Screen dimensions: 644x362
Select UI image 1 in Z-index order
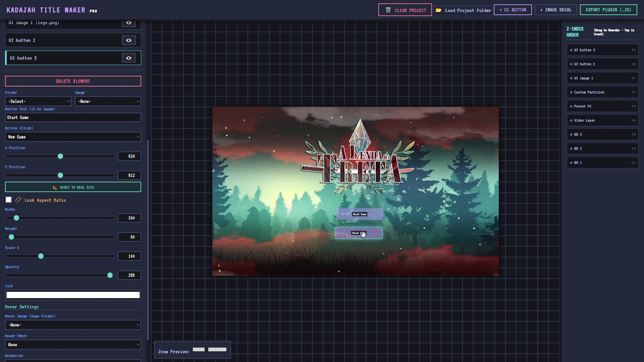[602, 78]
